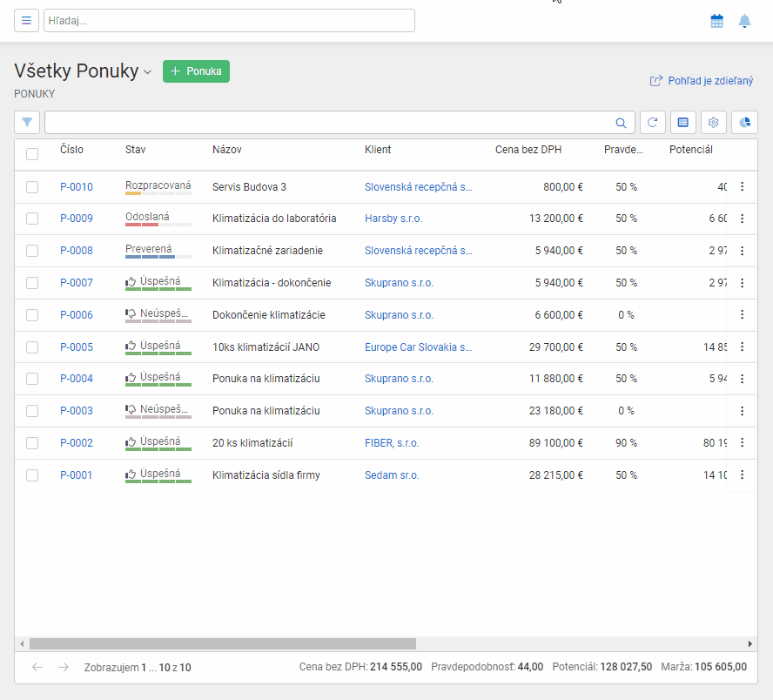The height and width of the screenshot is (700, 773).
Task: Select checkbox for row P-0006
Action: click(32, 315)
